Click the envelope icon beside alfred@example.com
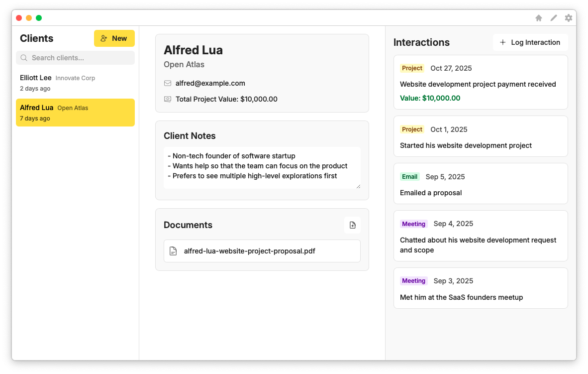Viewport: 588px width, 374px height. (x=168, y=83)
